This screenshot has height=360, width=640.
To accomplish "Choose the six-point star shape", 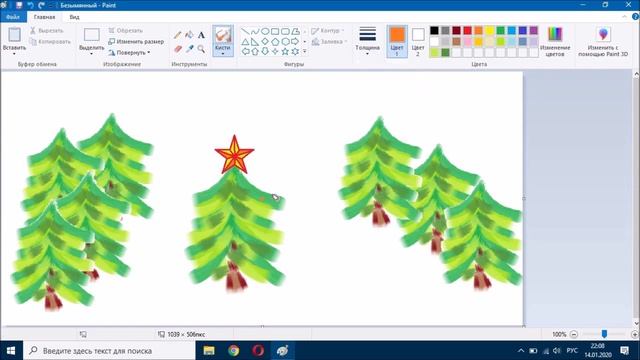I will point(295,51).
